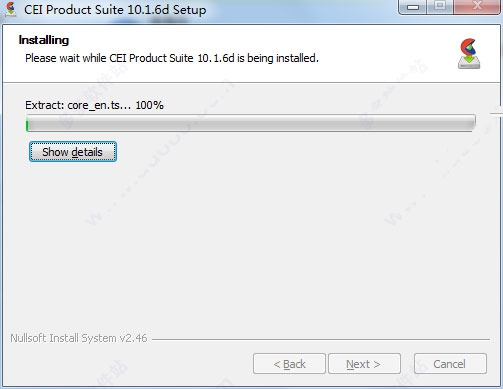Viewport: 503px width, 389px height.
Task: Close the Setup window
Action: click(x=477, y=7)
